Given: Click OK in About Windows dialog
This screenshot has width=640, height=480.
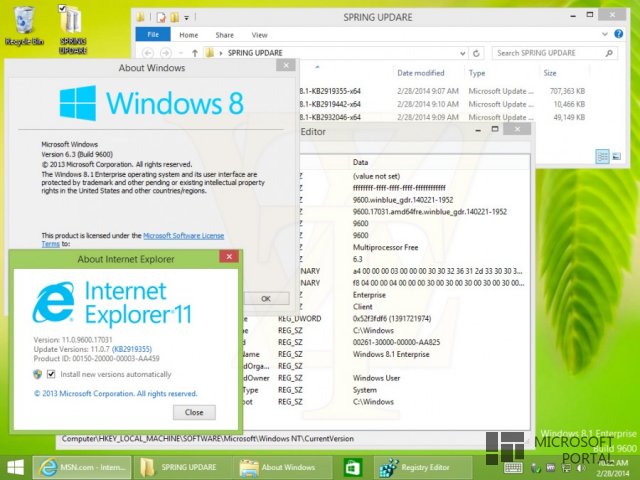Looking at the screenshot, I should (266, 299).
